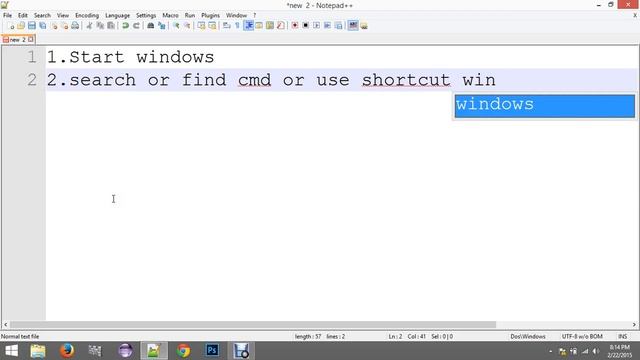This screenshot has width=640, height=360.
Task: Click the Function List toolbar icon
Action: (x=280, y=26)
